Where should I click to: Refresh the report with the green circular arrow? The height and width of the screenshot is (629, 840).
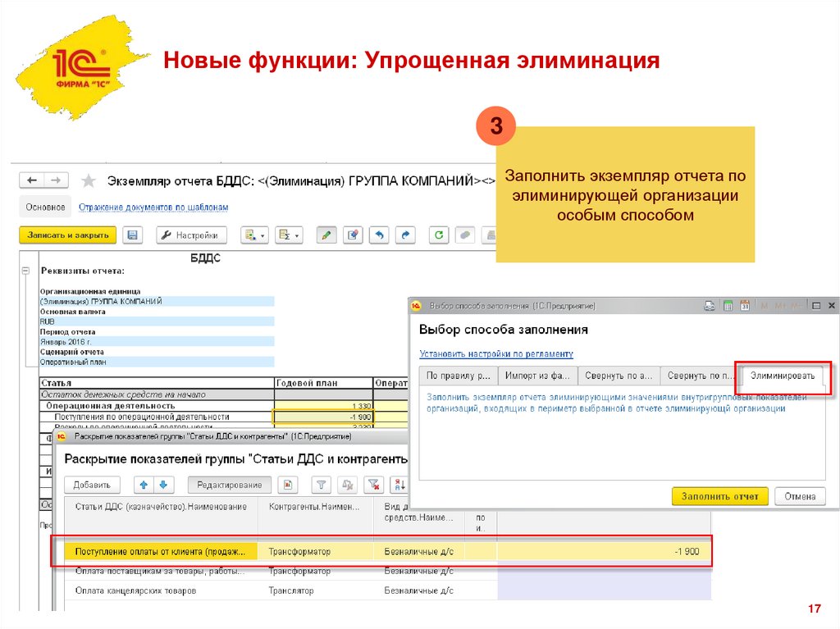439,235
